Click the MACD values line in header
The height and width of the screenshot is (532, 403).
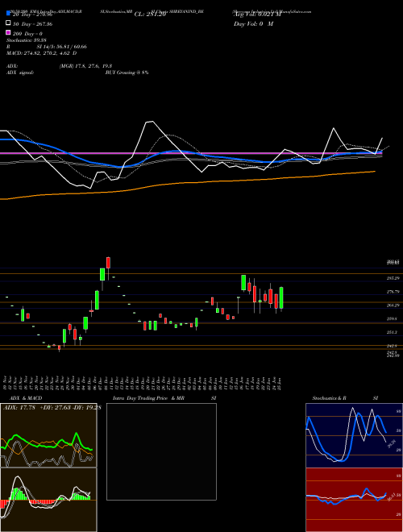click(41, 53)
